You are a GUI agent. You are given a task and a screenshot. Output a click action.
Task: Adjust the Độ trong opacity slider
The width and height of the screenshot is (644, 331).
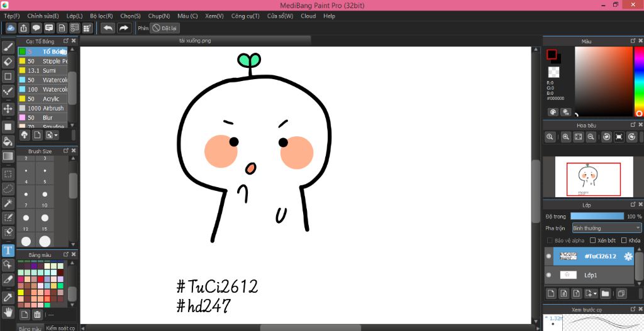(597, 216)
